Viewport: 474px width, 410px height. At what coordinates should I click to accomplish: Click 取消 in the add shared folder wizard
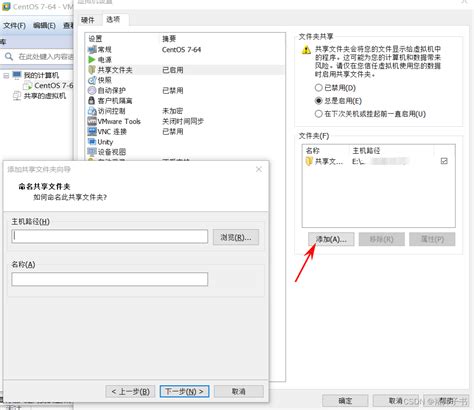[239, 391]
